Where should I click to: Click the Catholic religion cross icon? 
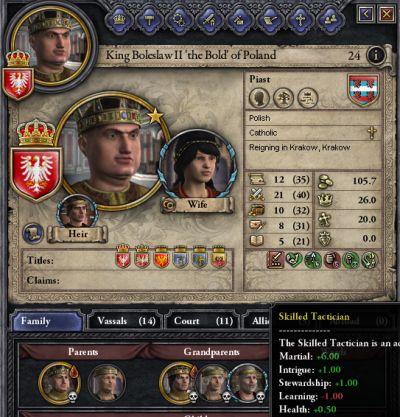372,133
